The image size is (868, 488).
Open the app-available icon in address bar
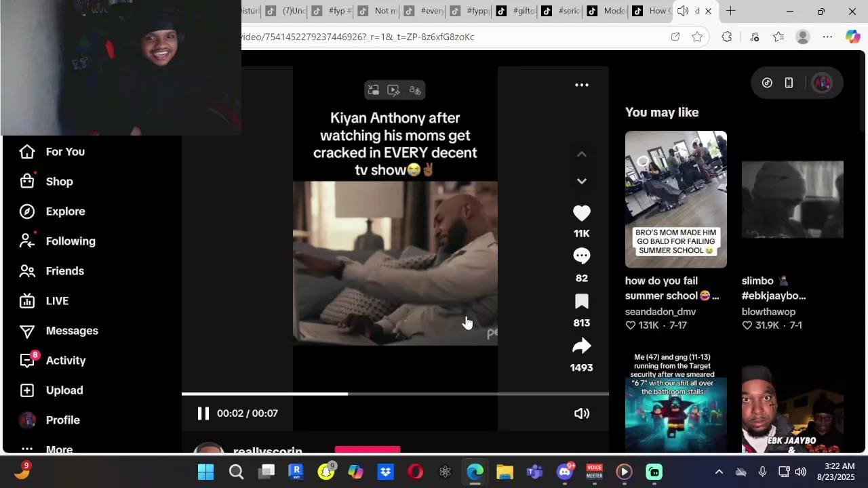pyautogui.click(x=675, y=37)
